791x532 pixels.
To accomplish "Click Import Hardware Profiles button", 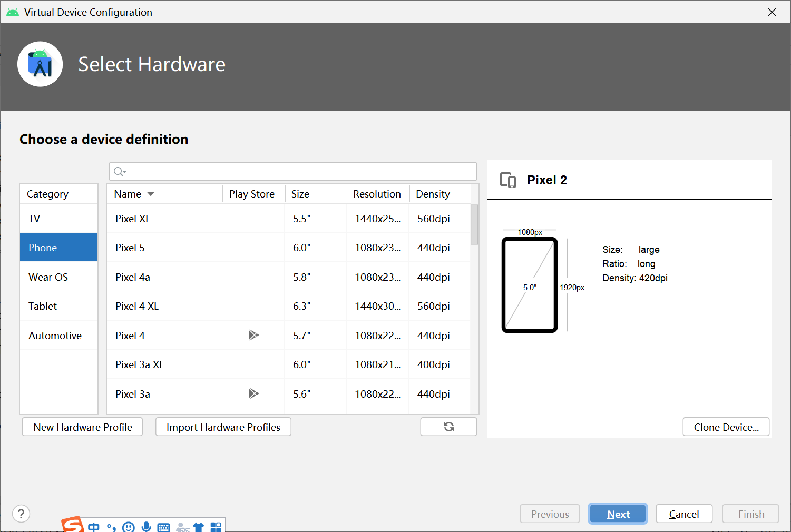I will pos(223,427).
